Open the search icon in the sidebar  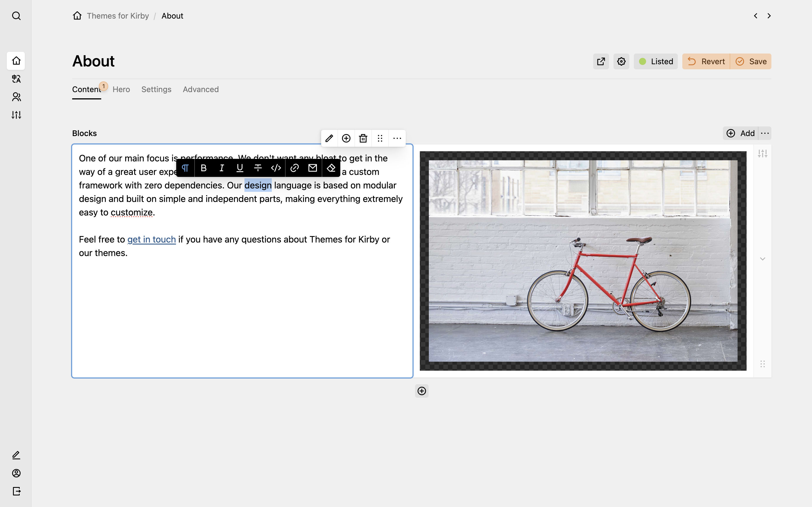[x=16, y=16]
